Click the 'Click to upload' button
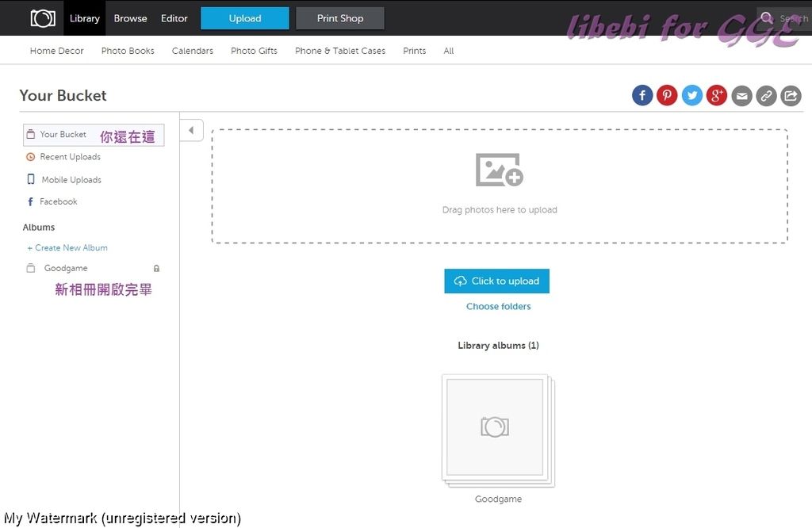 coord(496,281)
